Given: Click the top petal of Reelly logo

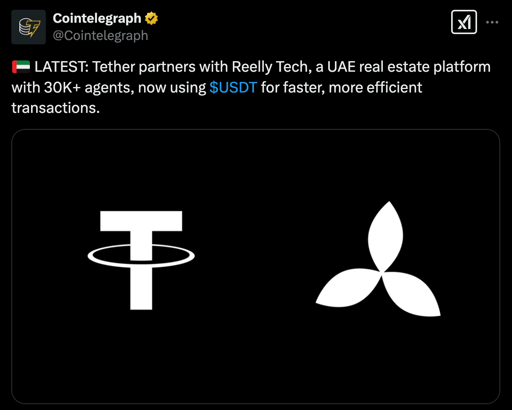Looking at the screenshot, I should (x=385, y=236).
